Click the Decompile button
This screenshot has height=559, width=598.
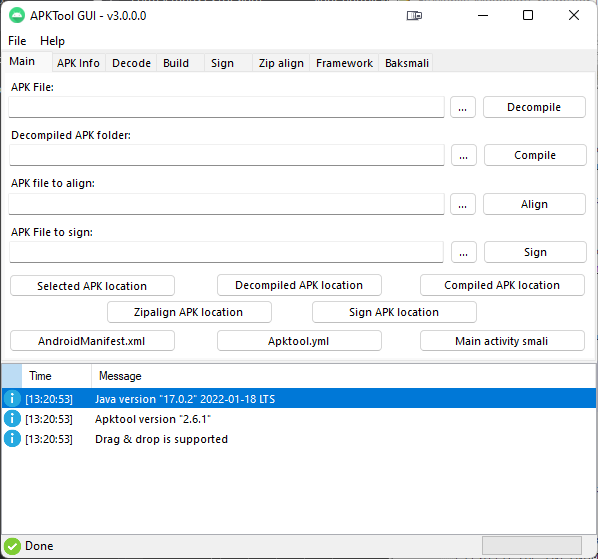point(534,107)
